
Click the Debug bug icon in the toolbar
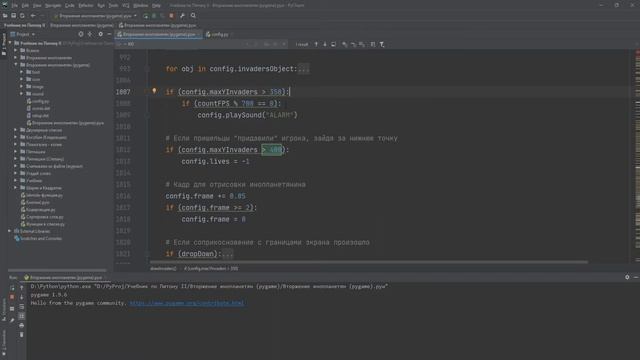[154, 16]
